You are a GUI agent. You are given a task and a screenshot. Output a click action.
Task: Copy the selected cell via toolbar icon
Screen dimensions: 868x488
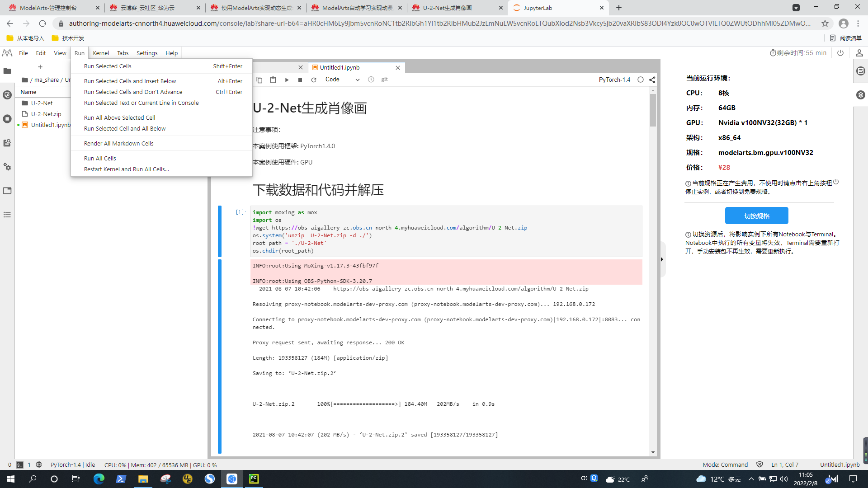coord(259,80)
